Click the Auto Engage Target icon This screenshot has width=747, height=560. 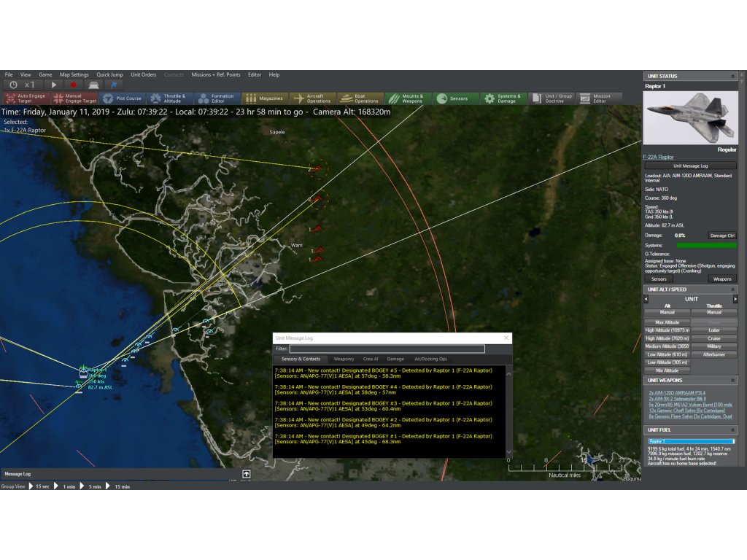click(11, 98)
